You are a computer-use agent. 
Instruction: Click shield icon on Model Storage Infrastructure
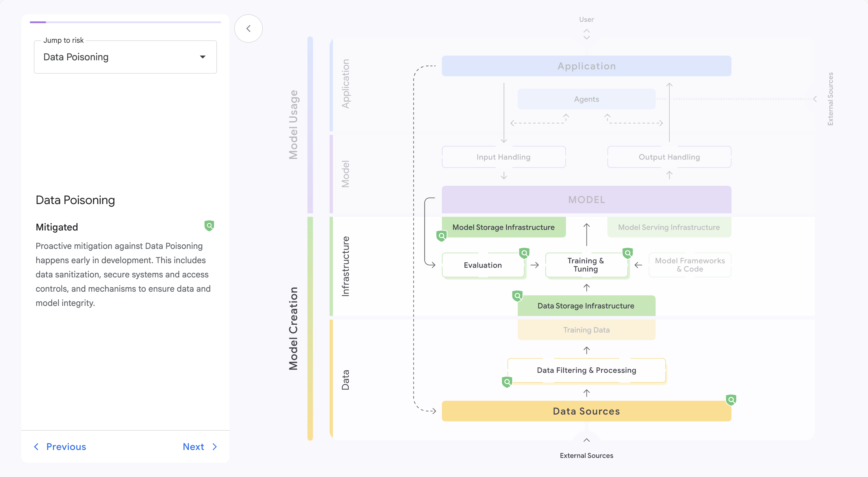click(441, 236)
